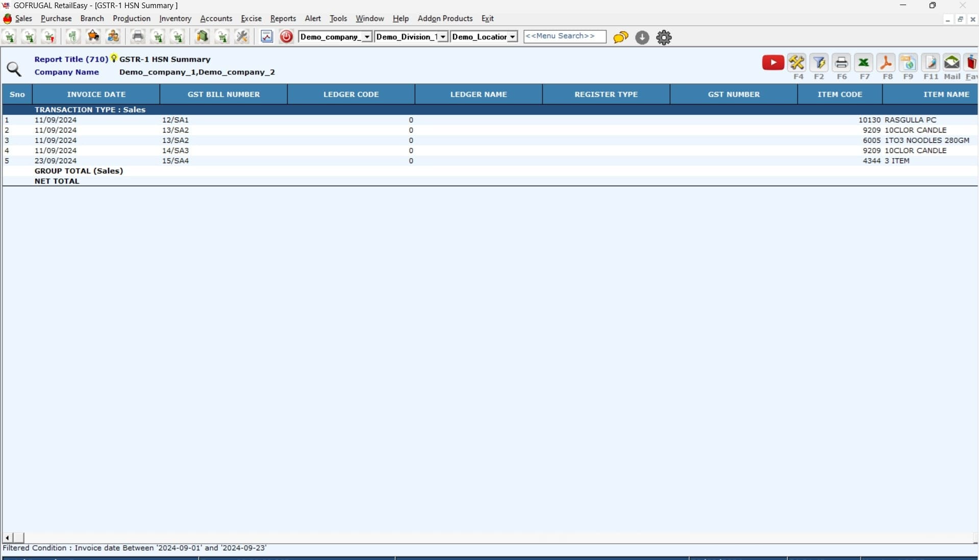This screenshot has height=560, width=979.
Task: Click the GOFRUGAL red apple logo icon
Action: pos(8,19)
